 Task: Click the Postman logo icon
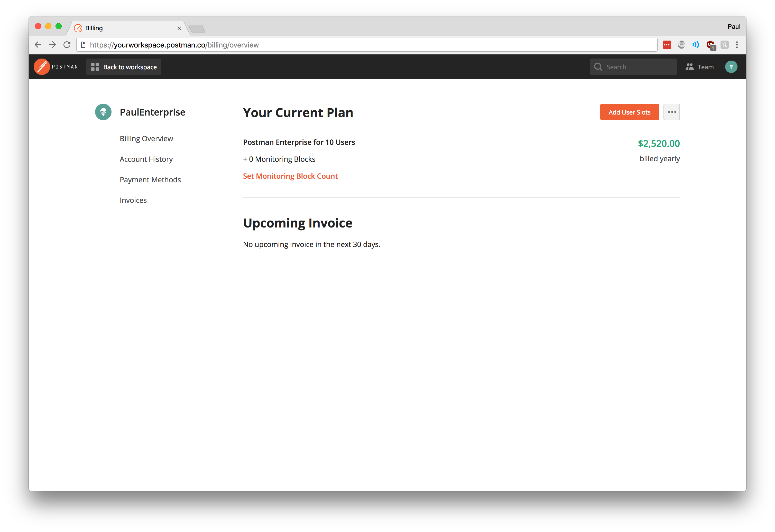click(x=42, y=67)
